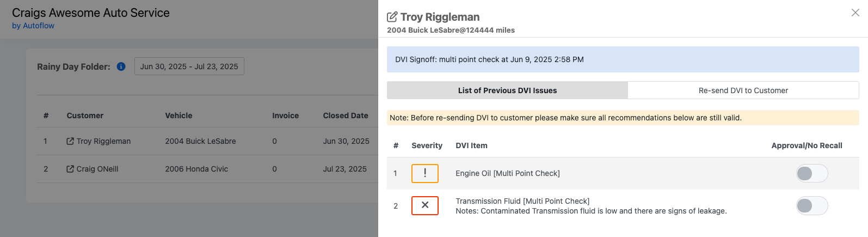Click the Craig ONeill customer link
Screen dimensions: 868x237
point(97,169)
